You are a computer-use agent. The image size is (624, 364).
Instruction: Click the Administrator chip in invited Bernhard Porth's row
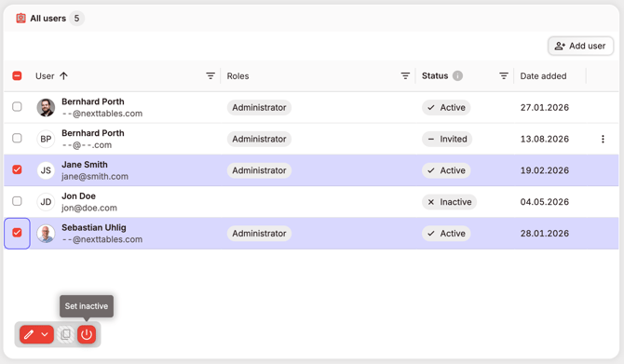(x=259, y=139)
